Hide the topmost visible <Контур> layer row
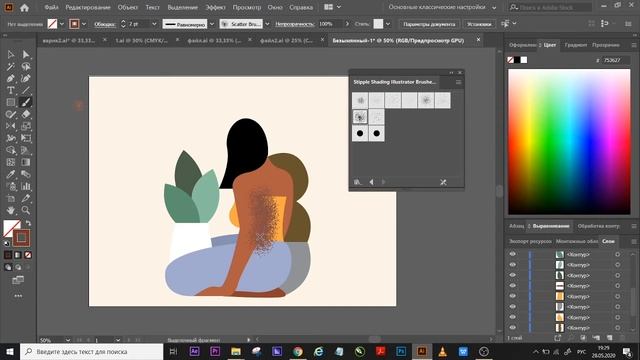The width and height of the screenshot is (640, 360). click(x=512, y=254)
